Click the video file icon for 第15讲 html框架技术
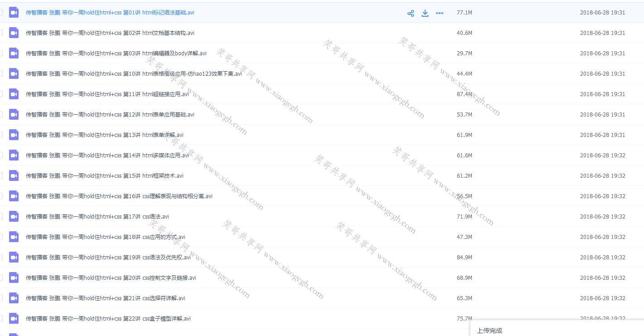 coord(14,176)
